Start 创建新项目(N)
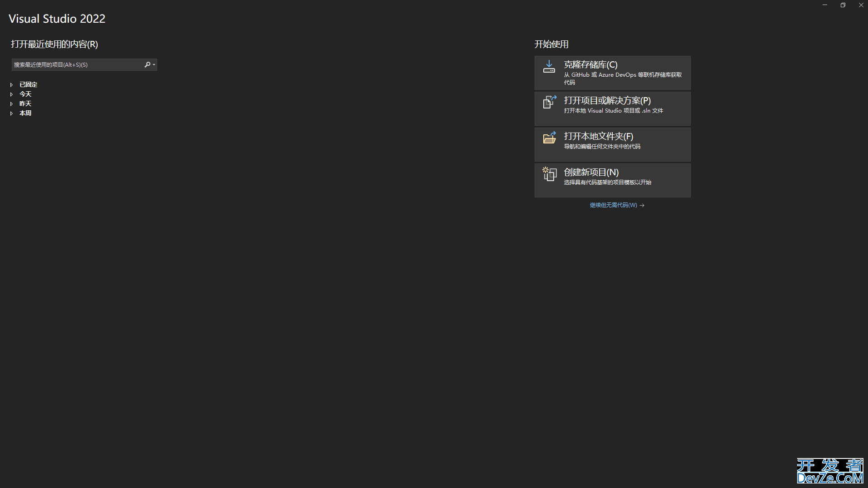The height and width of the screenshot is (488, 868). (612, 180)
